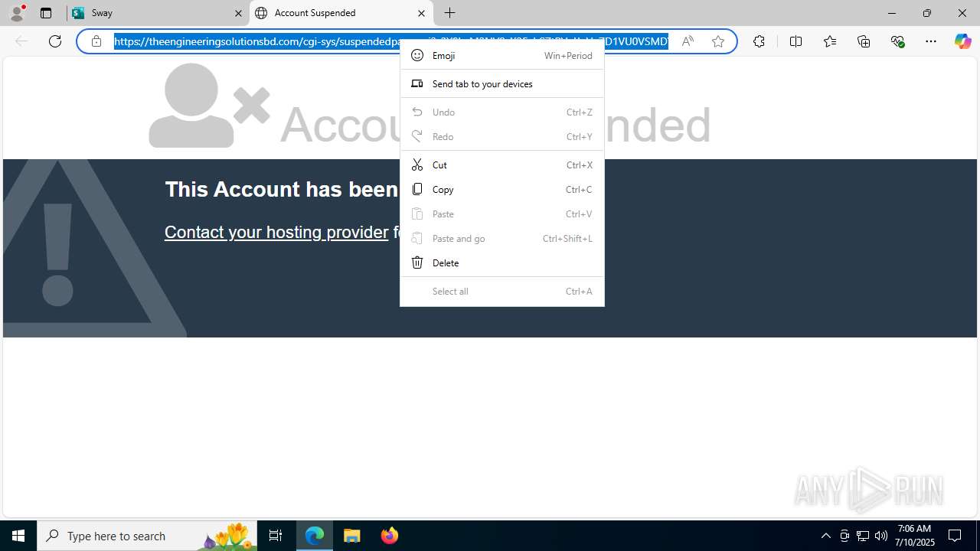View site information lock icon

coord(96,41)
